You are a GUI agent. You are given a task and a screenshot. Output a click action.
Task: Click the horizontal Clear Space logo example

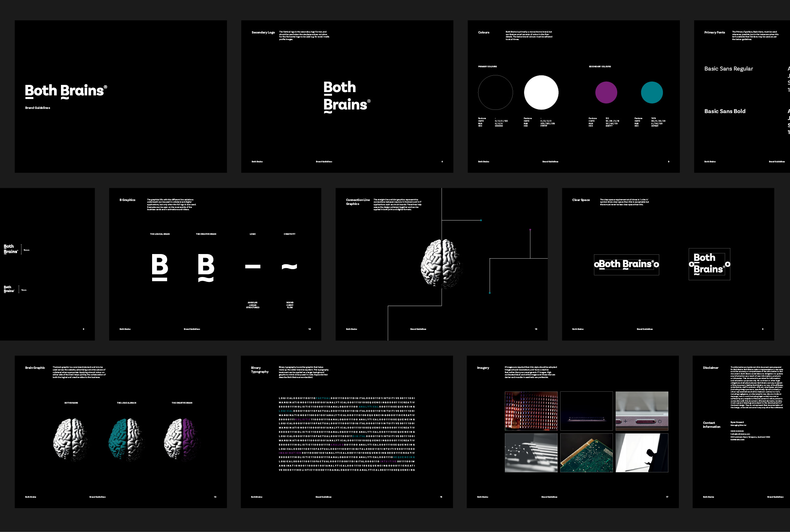point(626,264)
